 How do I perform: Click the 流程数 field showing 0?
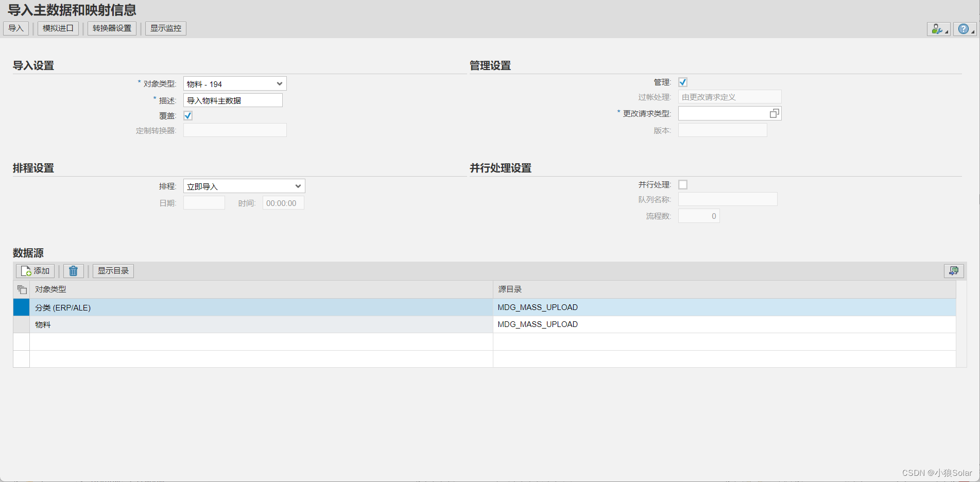[x=699, y=216]
